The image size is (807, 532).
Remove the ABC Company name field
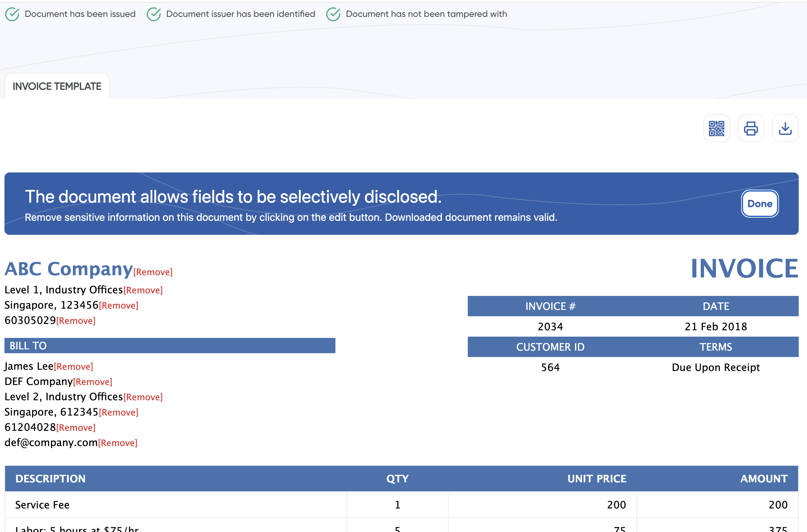point(153,272)
